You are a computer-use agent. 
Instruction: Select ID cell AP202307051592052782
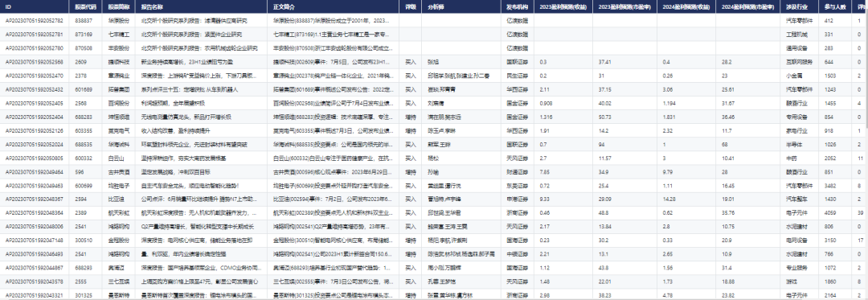(x=35, y=20)
